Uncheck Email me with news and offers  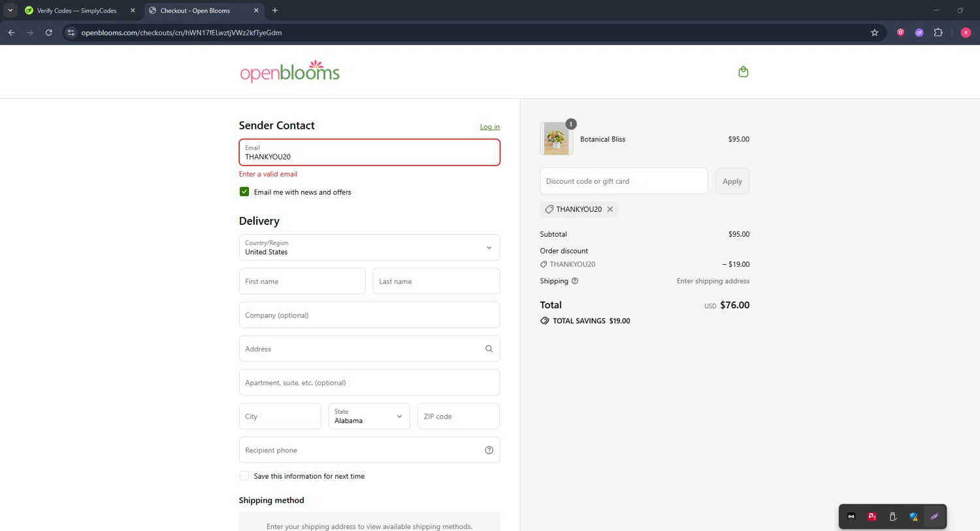[244, 192]
